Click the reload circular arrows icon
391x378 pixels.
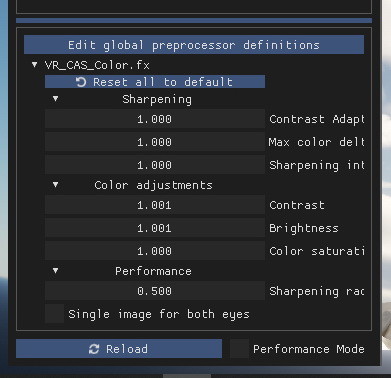click(94, 349)
